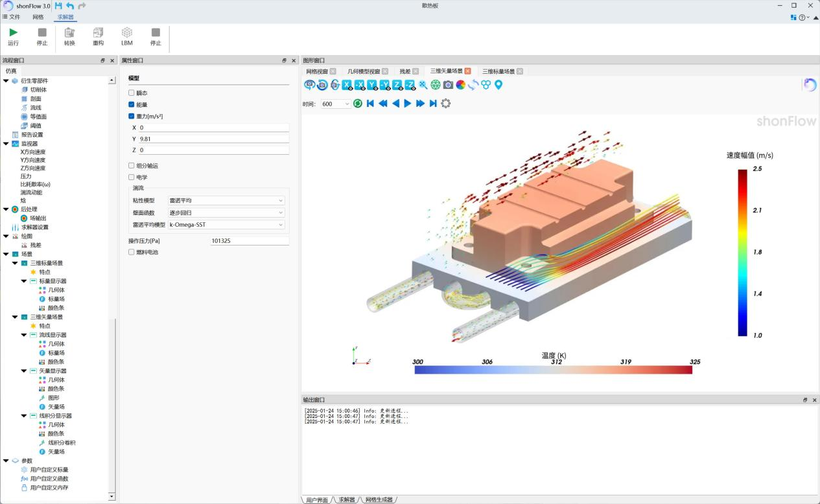Click the 重构 (reconstruct) icon

[x=98, y=32]
